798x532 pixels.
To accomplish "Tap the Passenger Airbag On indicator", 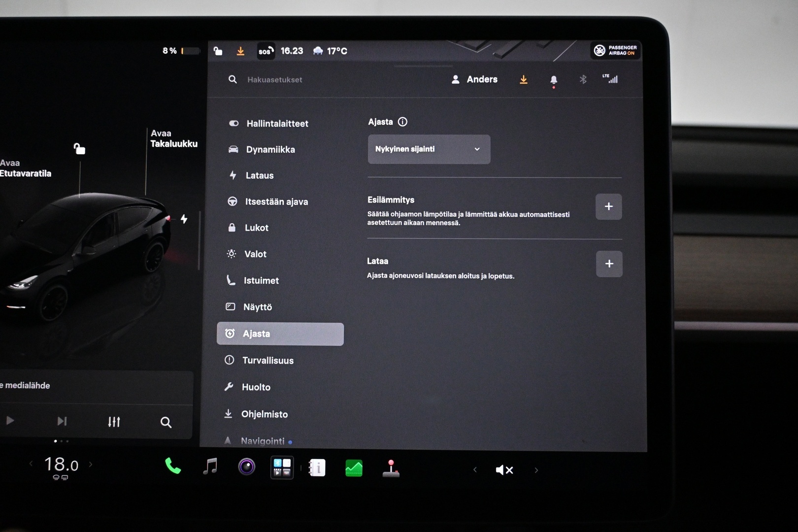I will point(615,50).
